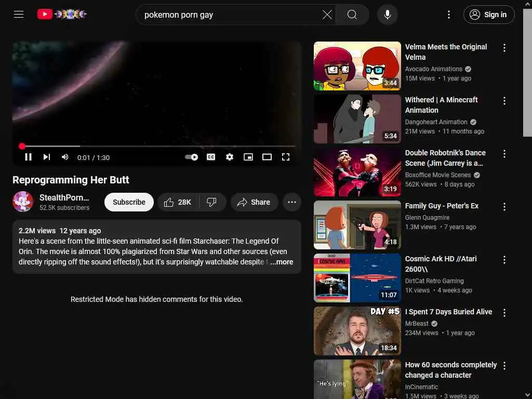This screenshot has height=399, width=532.
Task: Share this video
Action: 254,202
